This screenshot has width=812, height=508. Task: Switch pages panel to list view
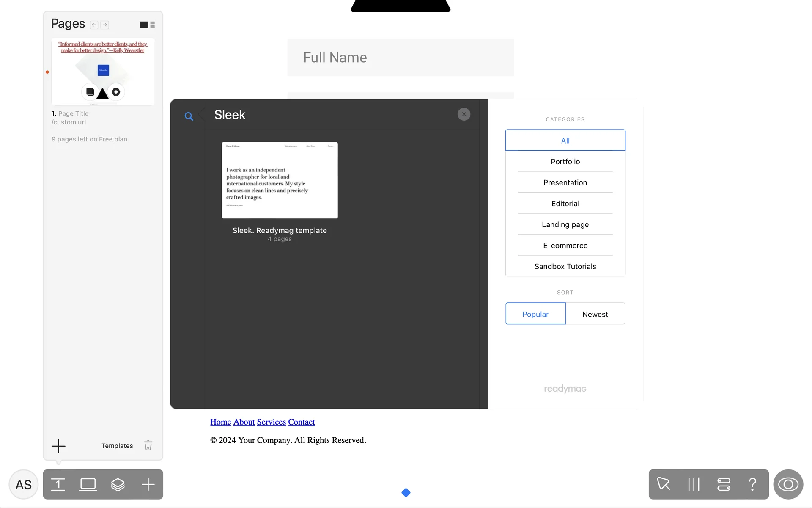153,25
